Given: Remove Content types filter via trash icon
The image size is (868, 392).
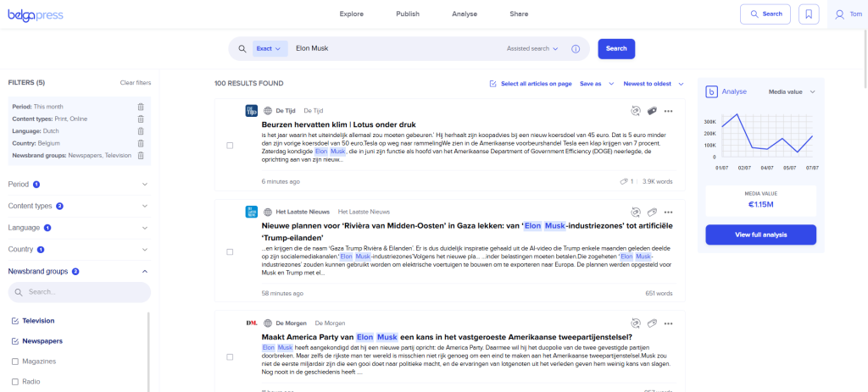Looking at the screenshot, I should coord(141,119).
